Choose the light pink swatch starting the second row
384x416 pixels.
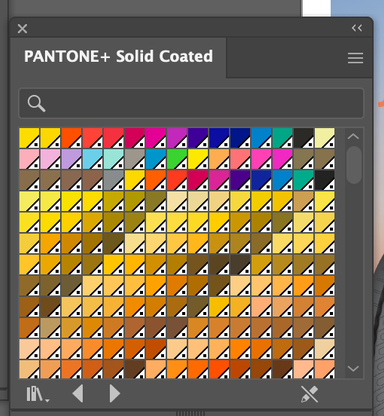pos(29,159)
